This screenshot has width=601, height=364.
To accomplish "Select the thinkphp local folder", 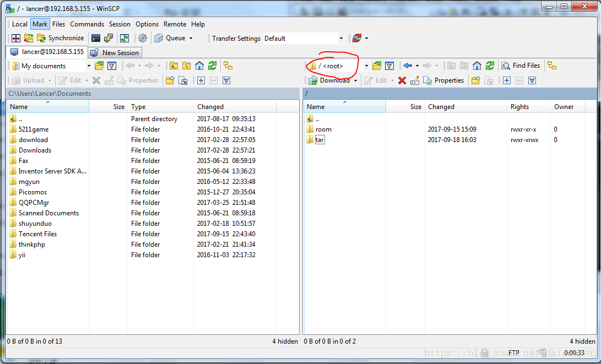I will 32,245.
